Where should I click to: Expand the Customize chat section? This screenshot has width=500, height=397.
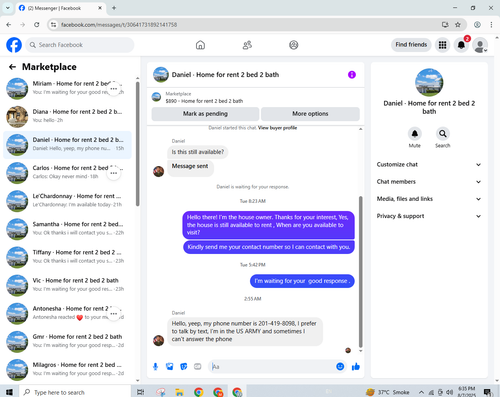click(429, 164)
